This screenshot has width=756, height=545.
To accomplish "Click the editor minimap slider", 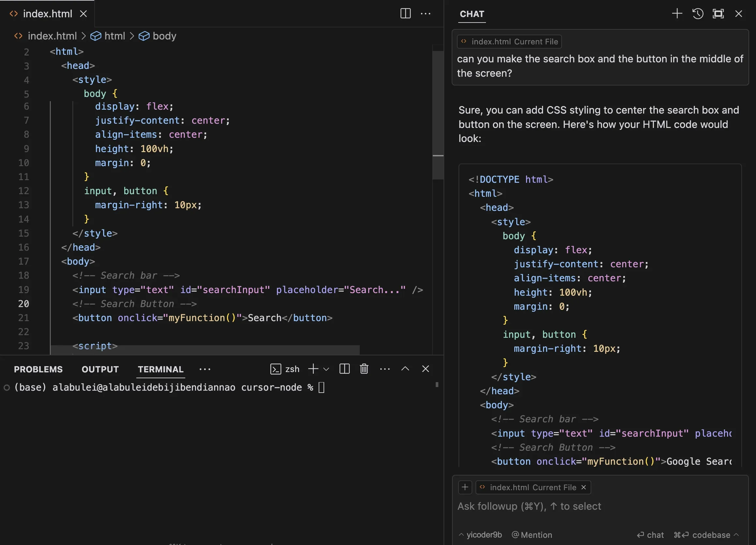I will (438, 115).
